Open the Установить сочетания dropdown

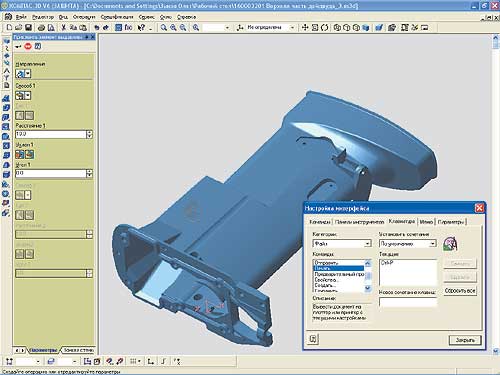point(432,244)
